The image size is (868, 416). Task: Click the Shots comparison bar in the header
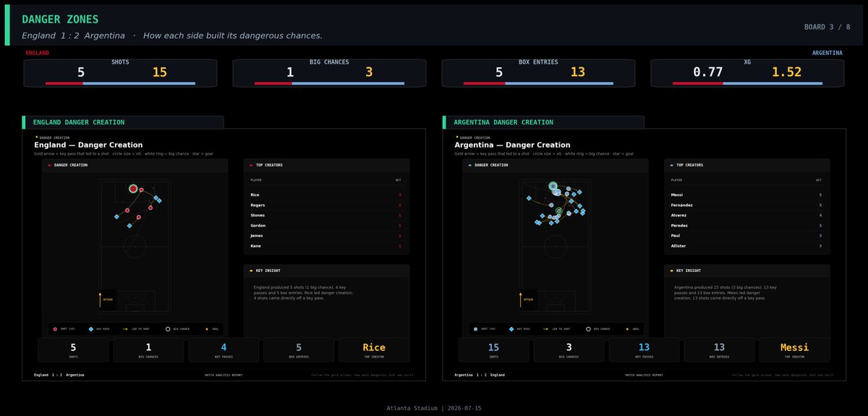(120, 84)
